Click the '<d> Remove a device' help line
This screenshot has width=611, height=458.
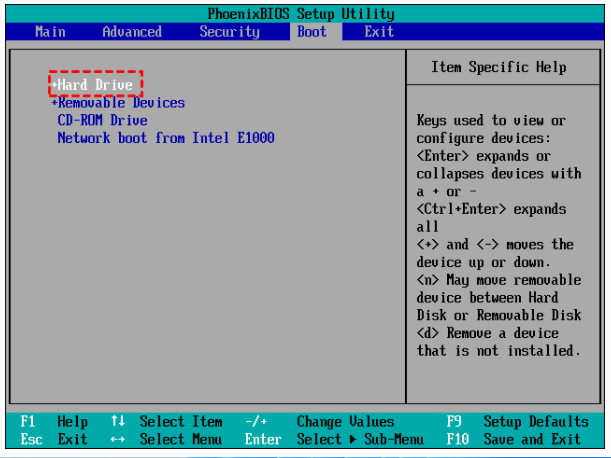[x=487, y=333]
